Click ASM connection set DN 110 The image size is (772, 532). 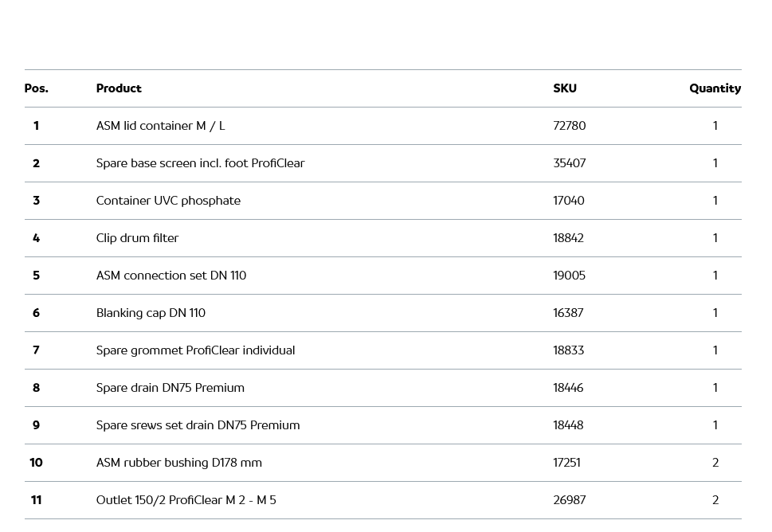tap(171, 276)
